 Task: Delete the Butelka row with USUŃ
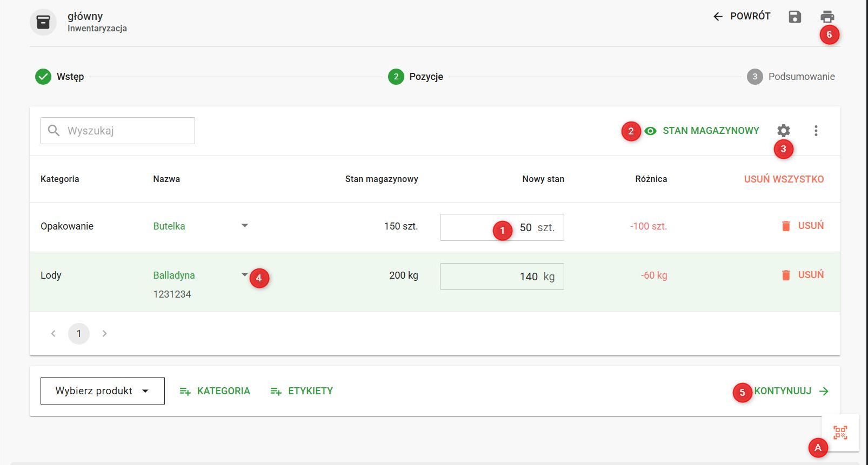coord(803,226)
